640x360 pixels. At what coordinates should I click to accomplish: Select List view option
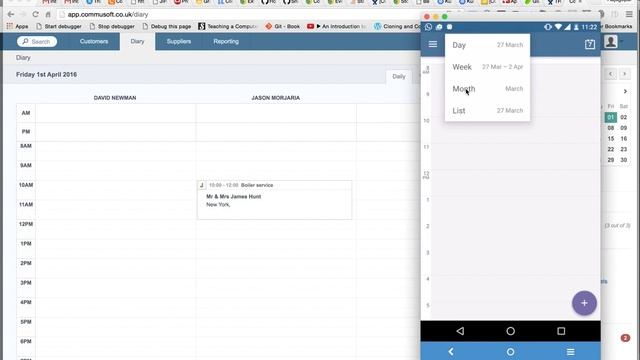coord(487,111)
